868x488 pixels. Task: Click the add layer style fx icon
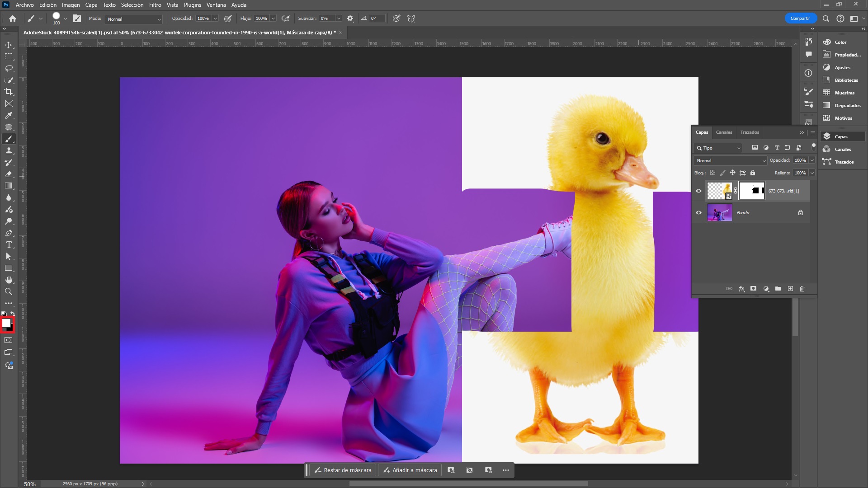pos(741,289)
